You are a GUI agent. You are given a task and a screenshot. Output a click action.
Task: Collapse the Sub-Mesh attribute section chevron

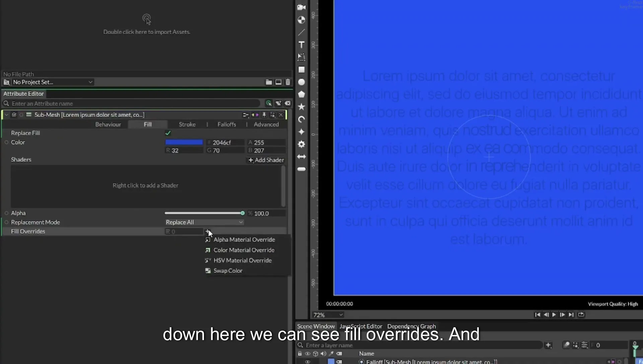6,115
